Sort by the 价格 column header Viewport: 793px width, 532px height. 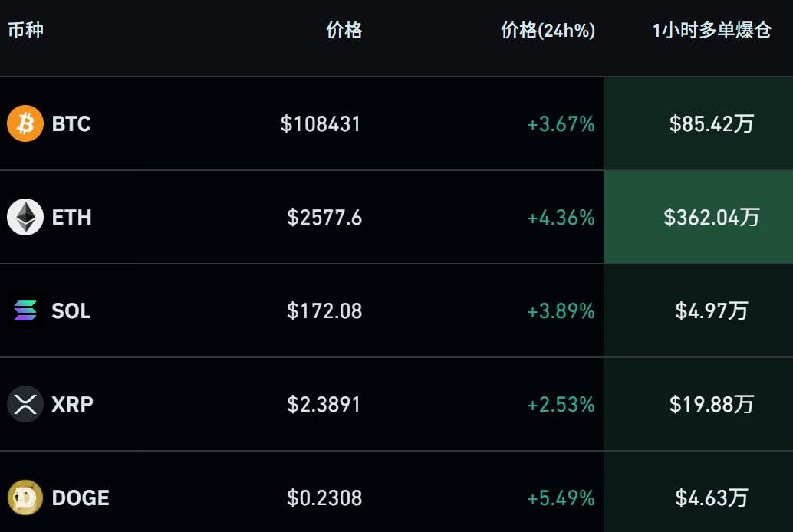click(x=344, y=31)
